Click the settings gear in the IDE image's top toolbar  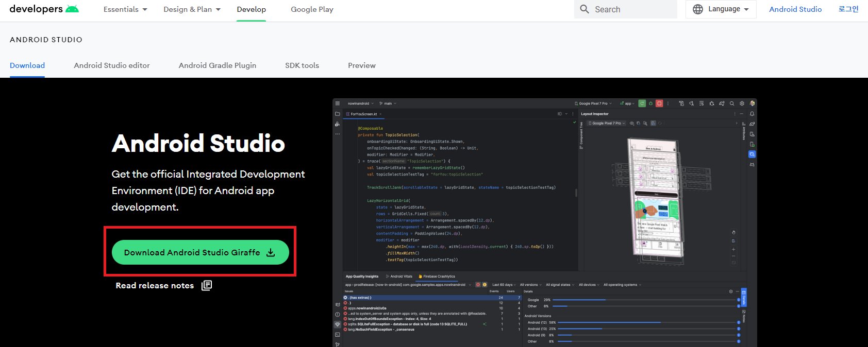tap(742, 103)
